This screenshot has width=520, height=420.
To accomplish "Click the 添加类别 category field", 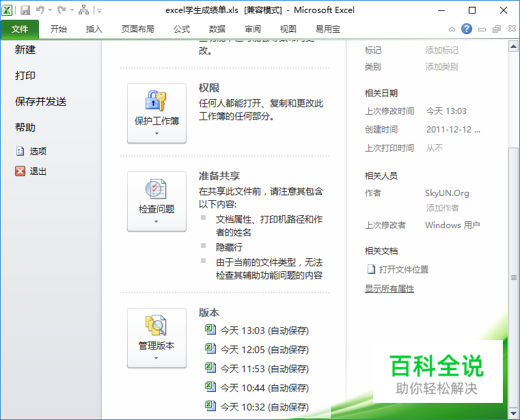I will coord(441,67).
